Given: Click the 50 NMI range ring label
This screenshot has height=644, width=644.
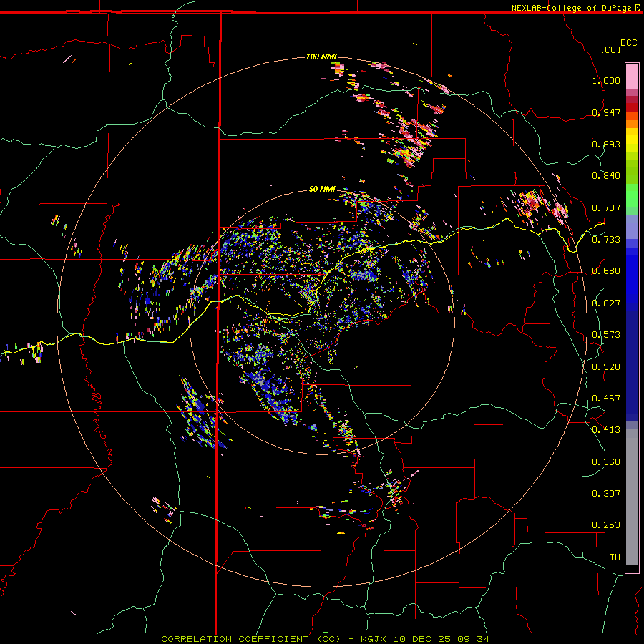Looking at the screenshot, I should [x=322, y=190].
